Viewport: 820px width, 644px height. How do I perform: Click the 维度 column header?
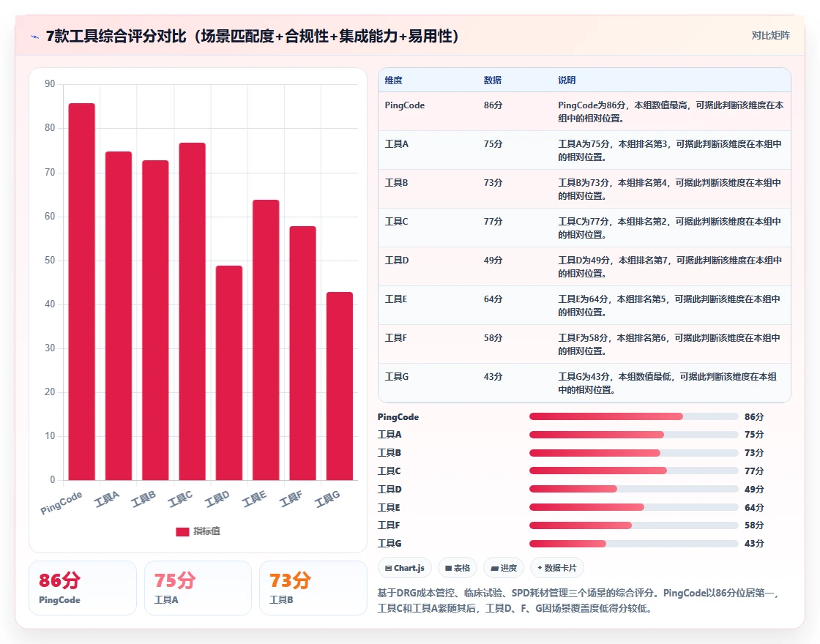coord(393,80)
